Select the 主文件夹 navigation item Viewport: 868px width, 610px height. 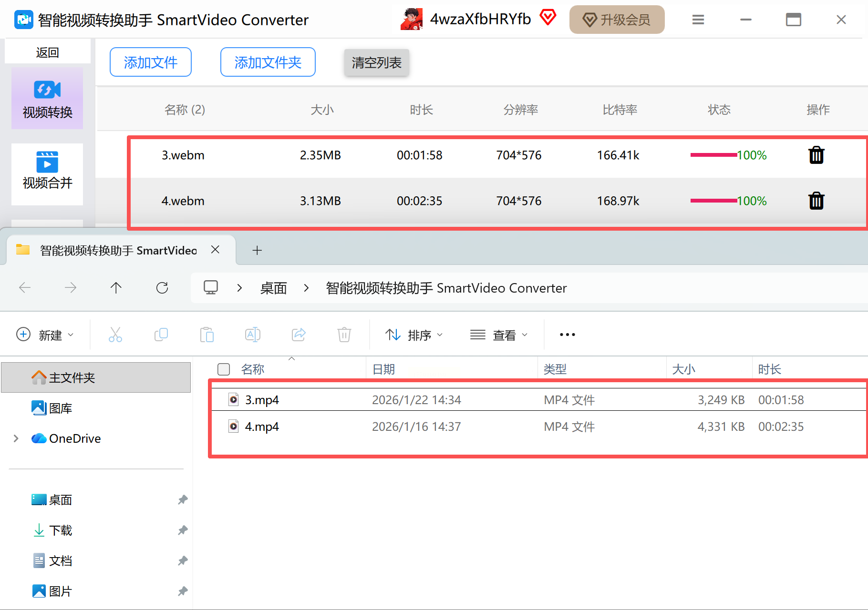(x=96, y=377)
